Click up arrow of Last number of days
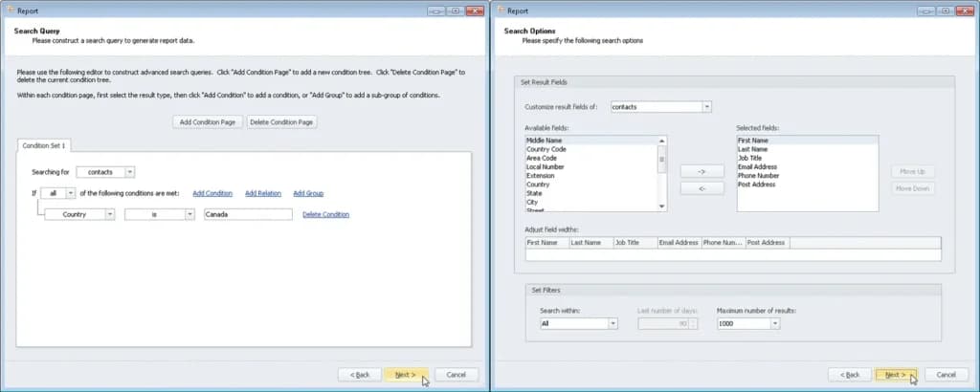 [692, 321]
